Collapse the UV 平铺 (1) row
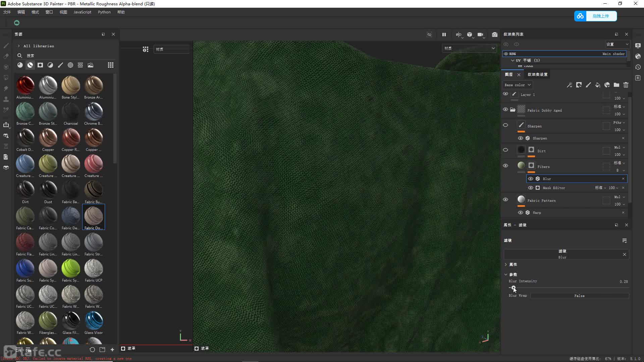 tap(513, 60)
